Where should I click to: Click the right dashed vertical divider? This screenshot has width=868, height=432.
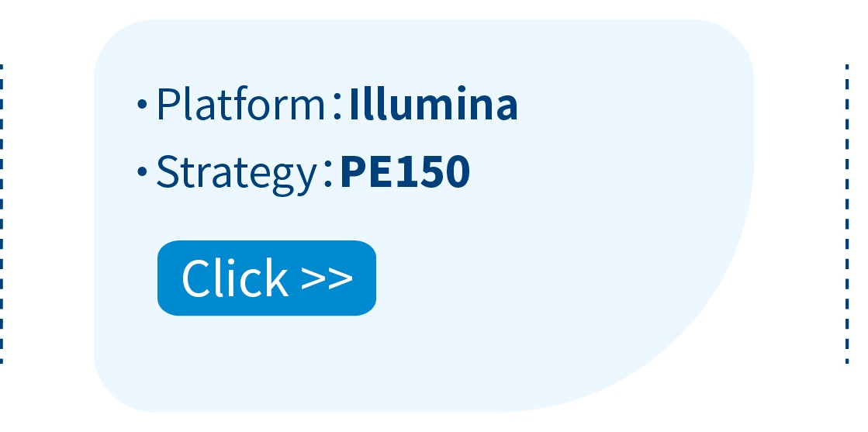(x=847, y=214)
